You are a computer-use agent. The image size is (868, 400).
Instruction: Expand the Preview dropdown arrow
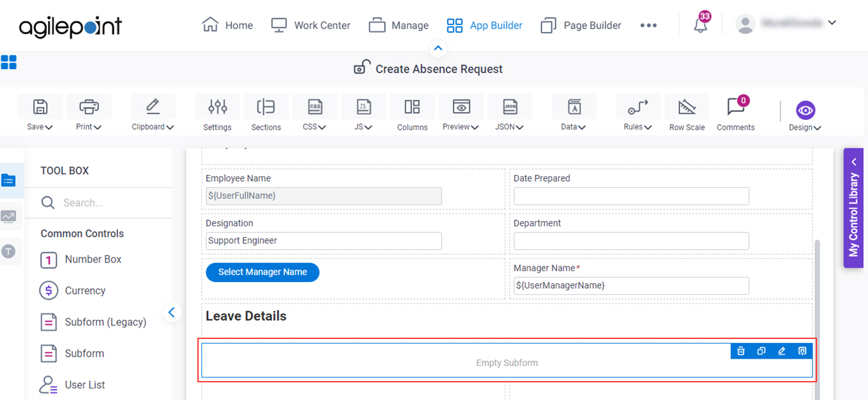pos(475,127)
